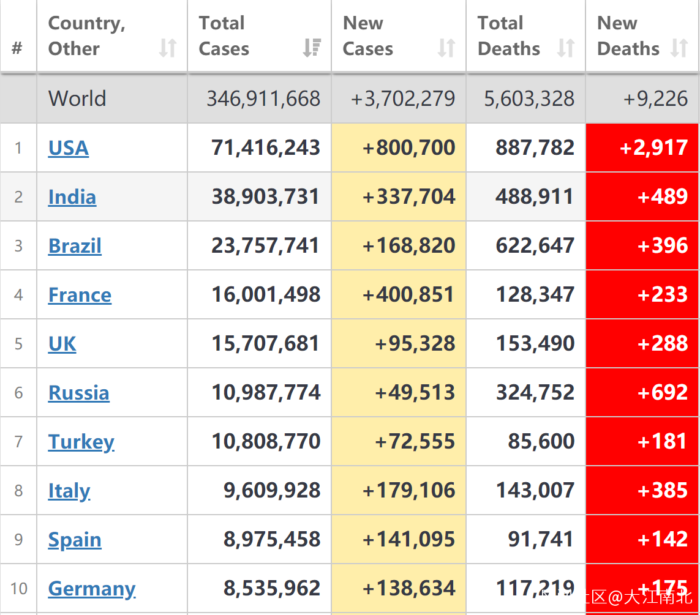Click the Total Cases sort icon
This screenshot has width=700, height=615.
tap(312, 48)
